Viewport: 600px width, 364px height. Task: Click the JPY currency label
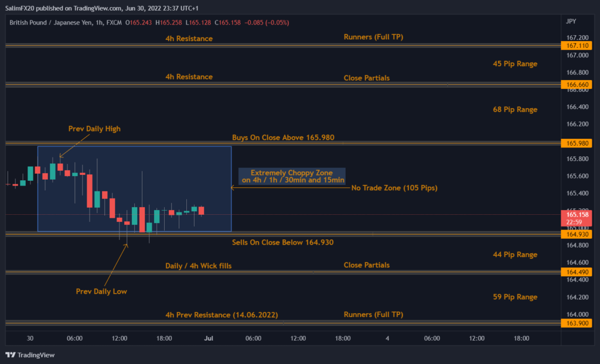(x=571, y=22)
